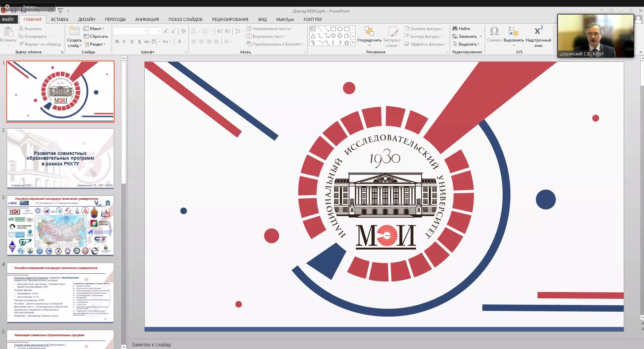Click Shape Effects (Эффекты фигуры) button
The height and width of the screenshot is (349, 644).
pos(425,44)
